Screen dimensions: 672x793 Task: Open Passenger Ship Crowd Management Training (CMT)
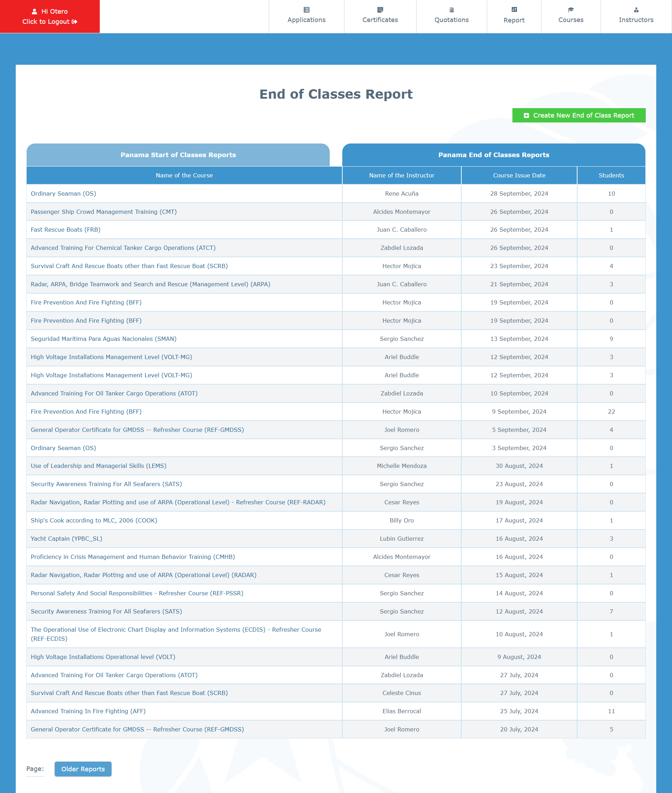pyautogui.click(x=104, y=212)
